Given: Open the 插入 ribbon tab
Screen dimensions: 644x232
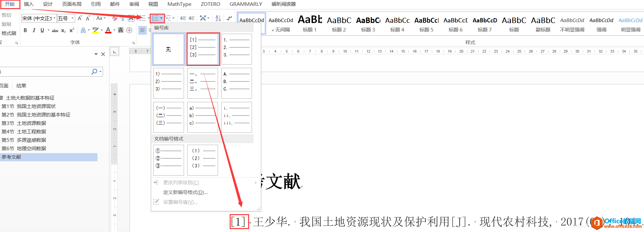Looking at the screenshot, I should pyautogui.click(x=29, y=4).
